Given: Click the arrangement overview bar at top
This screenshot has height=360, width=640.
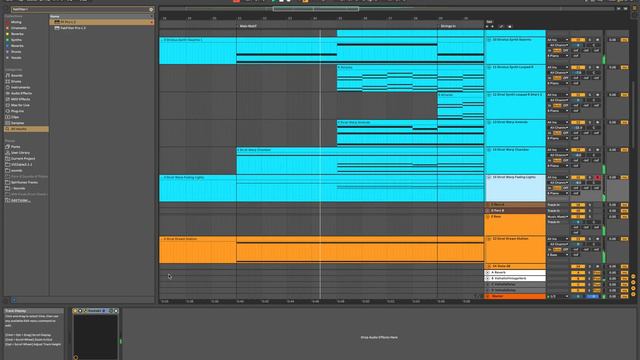Looking at the screenshot, I should coord(387,9).
